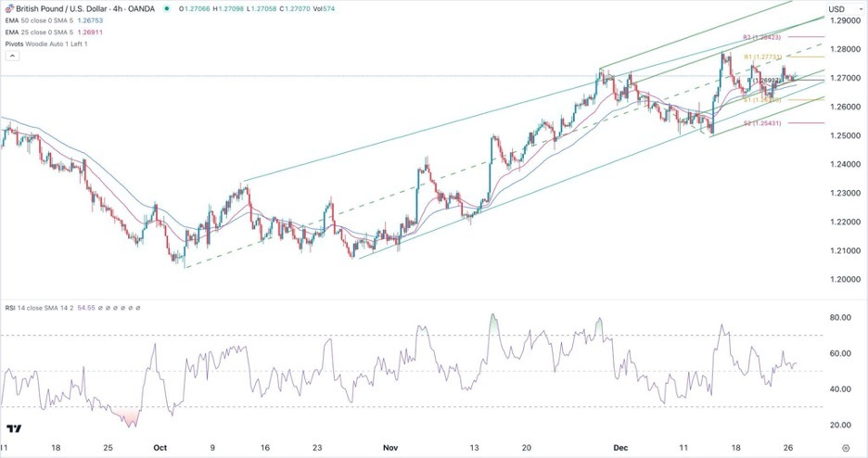
Task: Click the 1.20000 price axis label
Action: coord(846,279)
